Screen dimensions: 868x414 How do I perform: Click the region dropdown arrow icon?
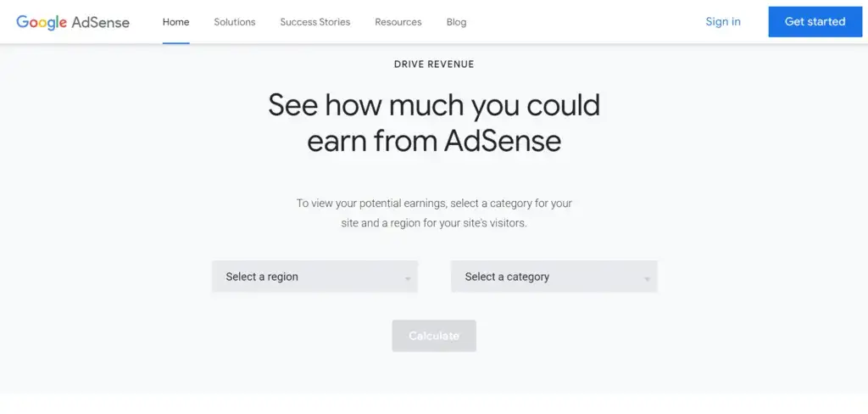click(408, 278)
